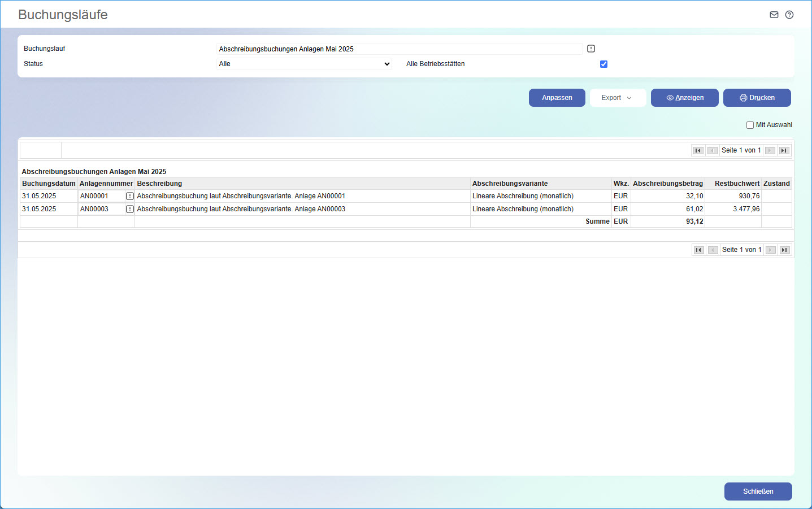Toggle the Alle Betriebsstätten checkbox
The width and height of the screenshot is (812, 509).
[603, 64]
